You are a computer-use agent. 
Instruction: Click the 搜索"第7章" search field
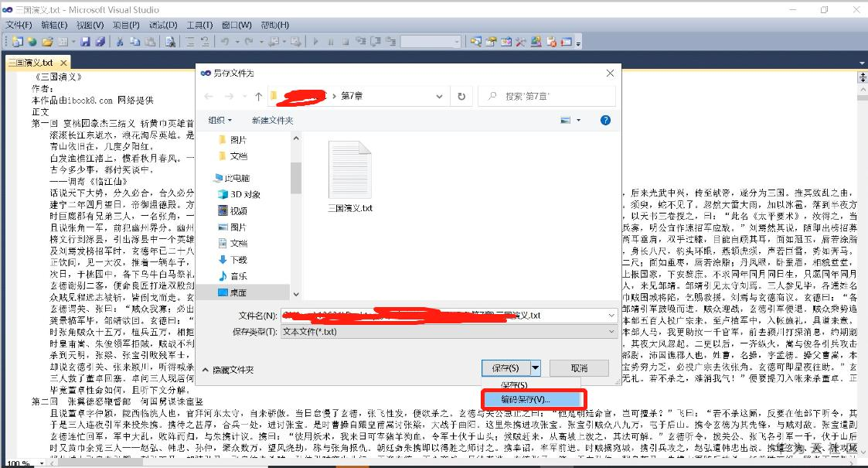tap(547, 97)
